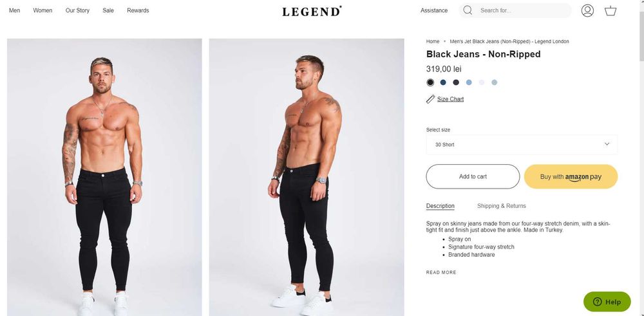
Task: Click the search magnifier icon
Action: pyautogui.click(x=468, y=10)
